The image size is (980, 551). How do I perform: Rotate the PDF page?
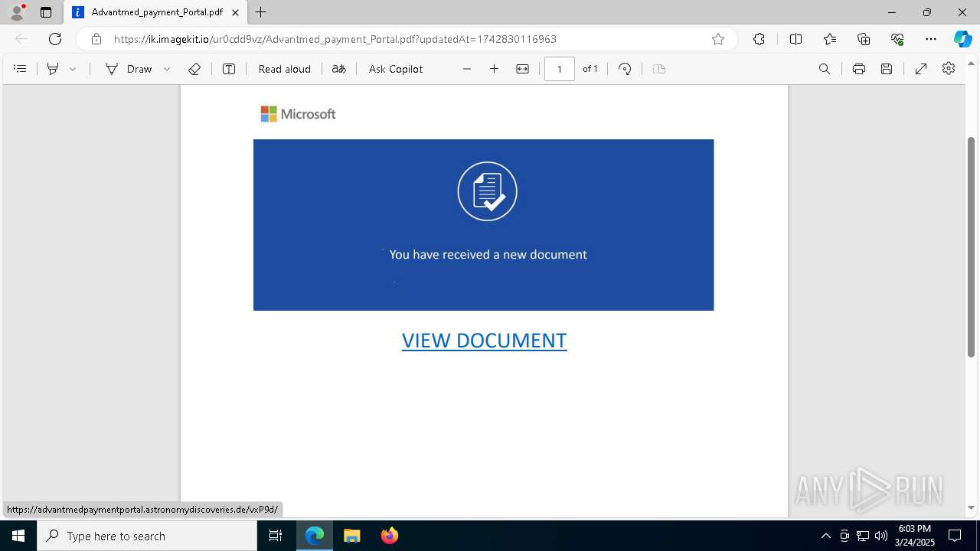[625, 69]
